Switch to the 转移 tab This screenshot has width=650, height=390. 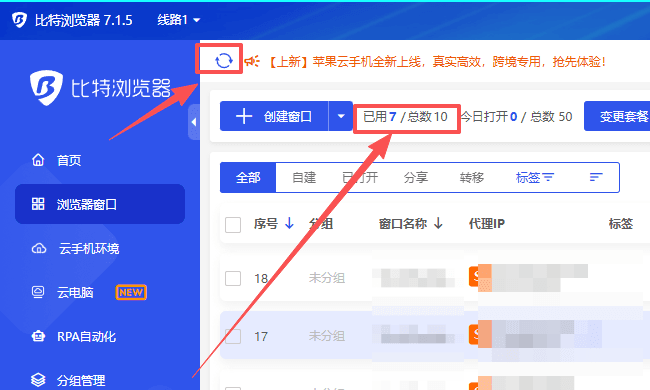[x=472, y=178]
